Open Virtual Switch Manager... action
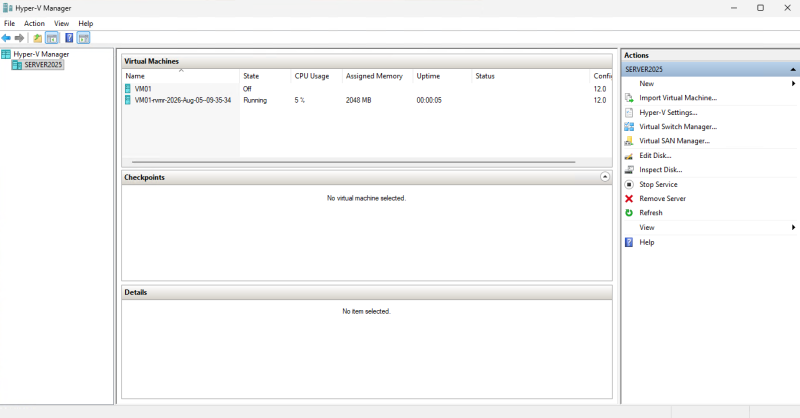 point(678,127)
